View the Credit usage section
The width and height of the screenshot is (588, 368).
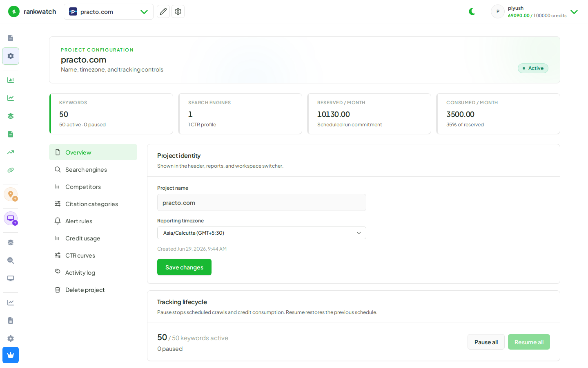coord(93,238)
